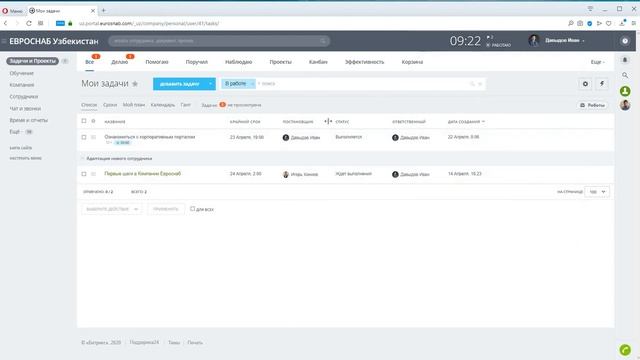Tick the checkbox for Ознакомиться с корпоративным порталом task
This screenshot has width=640, height=360.
coord(84,137)
